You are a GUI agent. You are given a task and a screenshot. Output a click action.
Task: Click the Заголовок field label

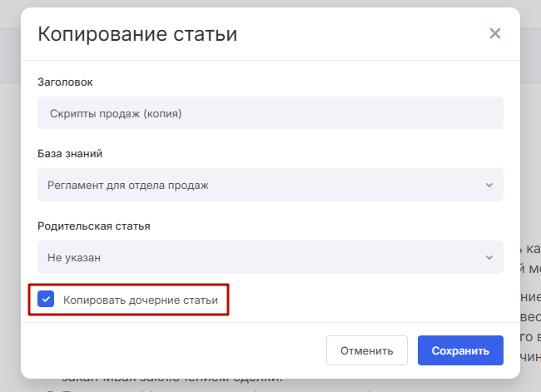(66, 82)
